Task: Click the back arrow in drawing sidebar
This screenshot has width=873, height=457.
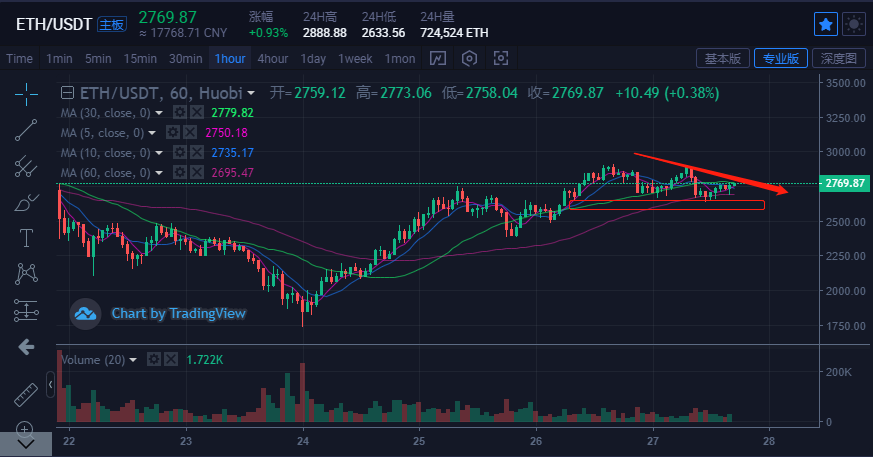Action: pos(26,347)
